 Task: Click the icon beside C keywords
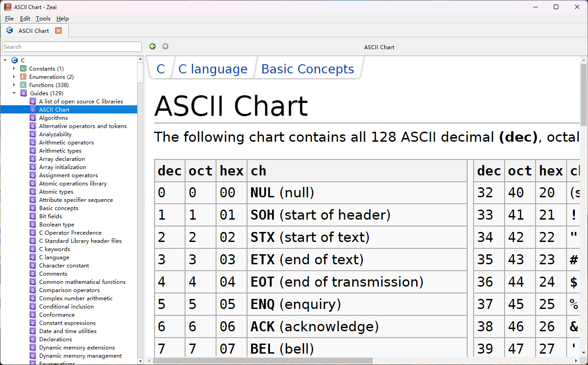pos(33,249)
